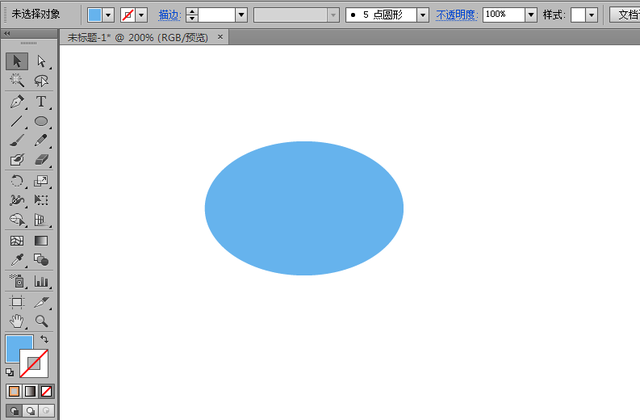Set paint mode to None

click(x=47, y=391)
